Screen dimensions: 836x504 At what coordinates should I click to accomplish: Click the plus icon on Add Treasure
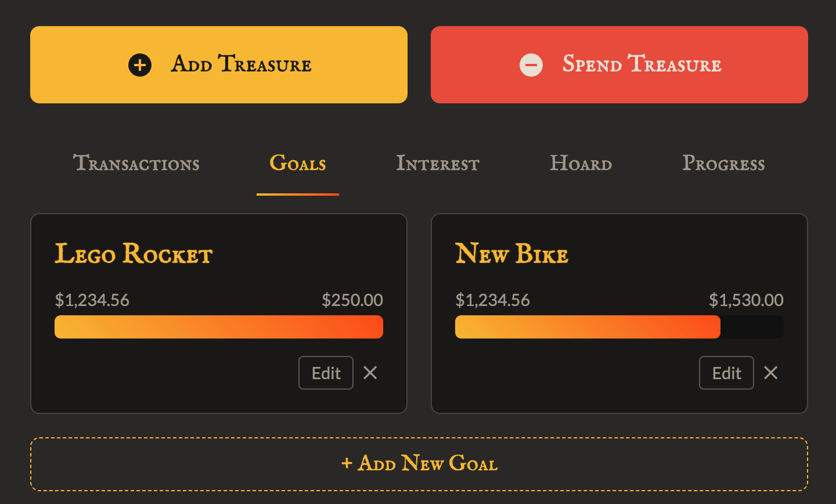pos(139,65)
